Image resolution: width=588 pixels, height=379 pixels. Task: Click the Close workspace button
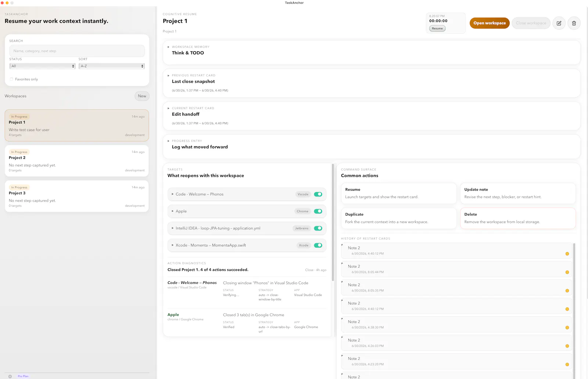click(531, 23)
